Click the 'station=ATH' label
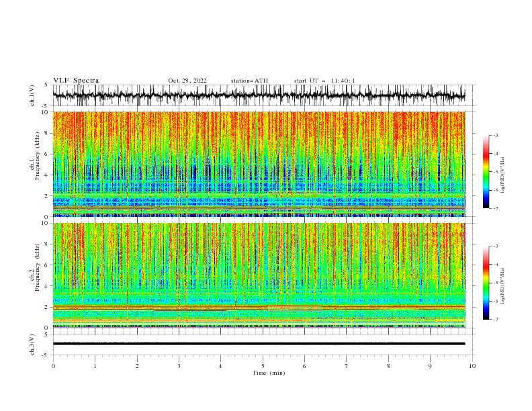 [249, 81]
